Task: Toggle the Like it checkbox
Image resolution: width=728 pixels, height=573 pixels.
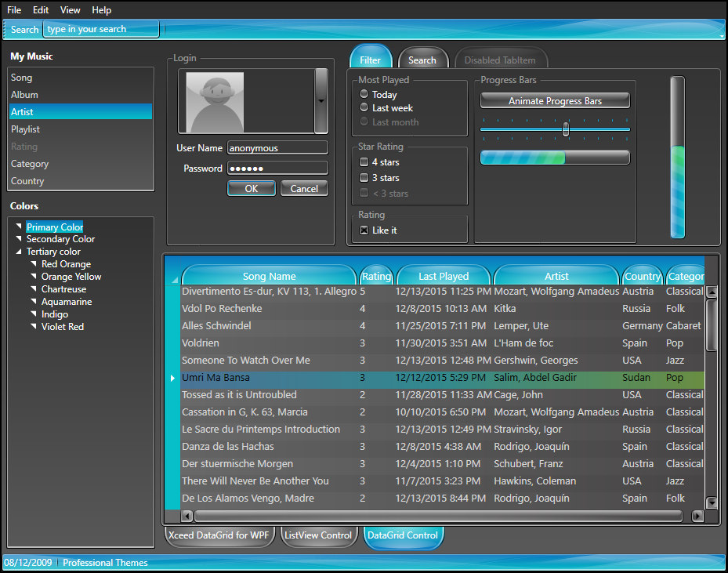Action: [364, 230]
